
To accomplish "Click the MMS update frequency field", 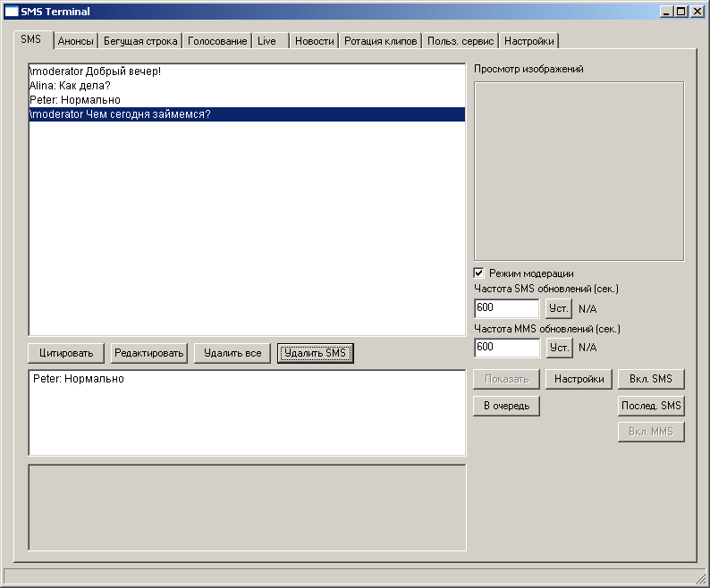I will tap(507, 348).
